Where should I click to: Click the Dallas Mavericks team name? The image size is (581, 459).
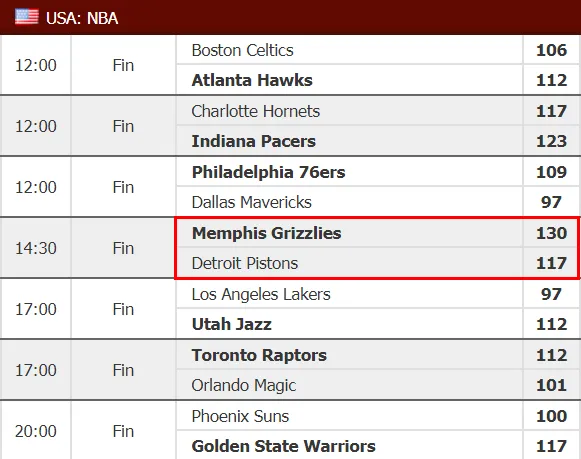252,202
